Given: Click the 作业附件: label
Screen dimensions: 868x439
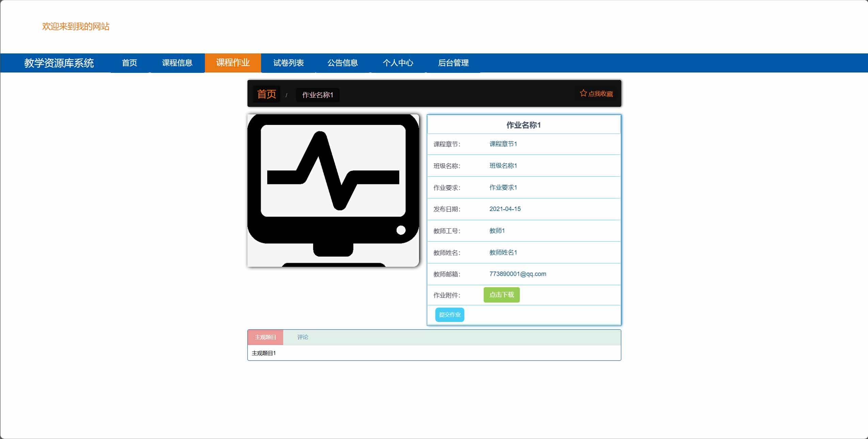Looking at the screenshot, I should [447, 295].
